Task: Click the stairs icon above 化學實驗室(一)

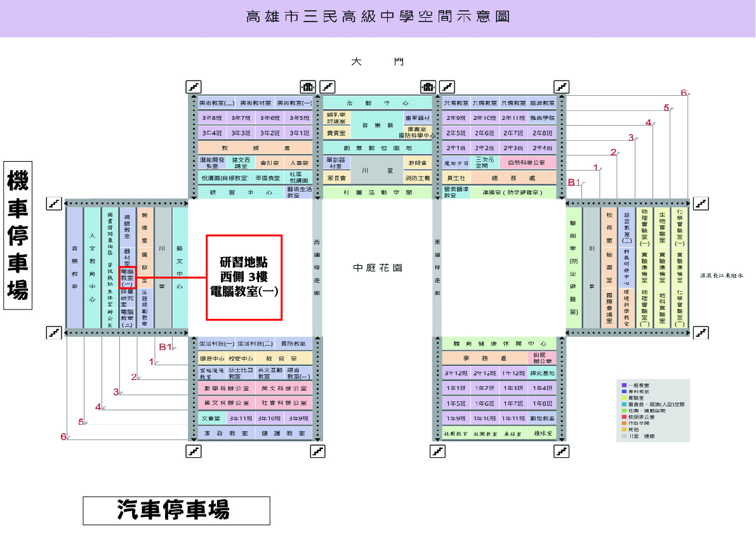Action: tap(701, 204)
